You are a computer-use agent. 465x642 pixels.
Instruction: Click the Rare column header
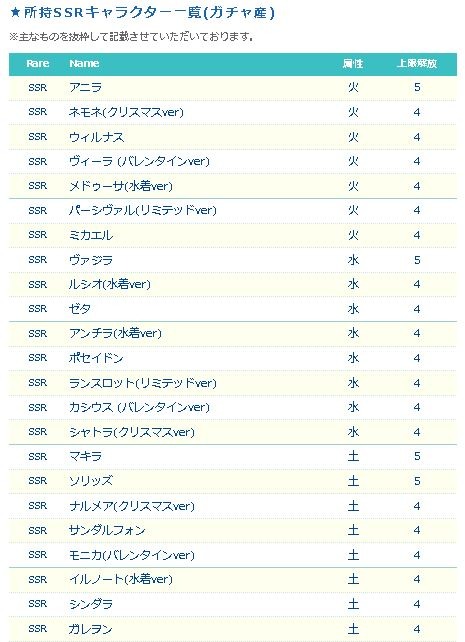[38, 63]
